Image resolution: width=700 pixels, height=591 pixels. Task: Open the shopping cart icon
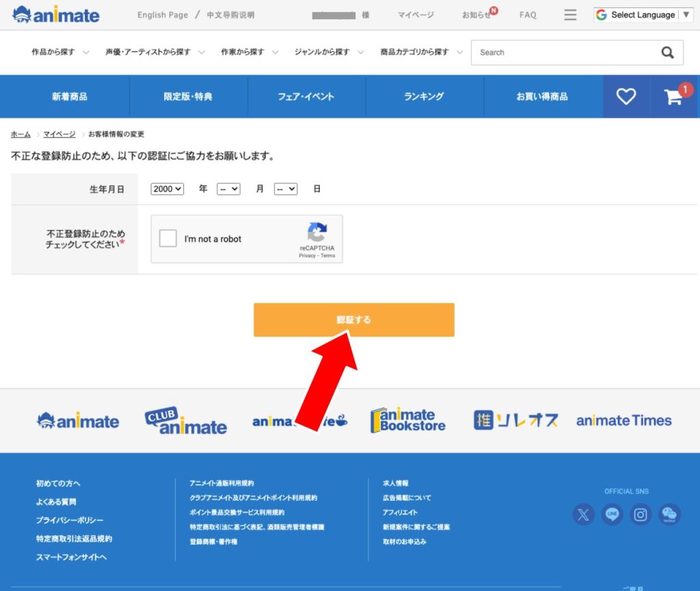(x=674, y=97)
